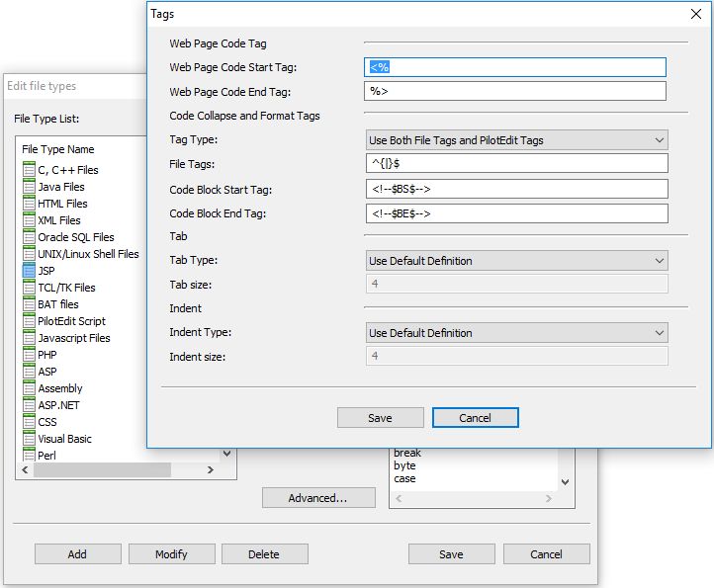The width and height of the screenshot is (714, 588).
Task: Click the PilotEdit Script list icon
Action: click(x=29, y=321)
